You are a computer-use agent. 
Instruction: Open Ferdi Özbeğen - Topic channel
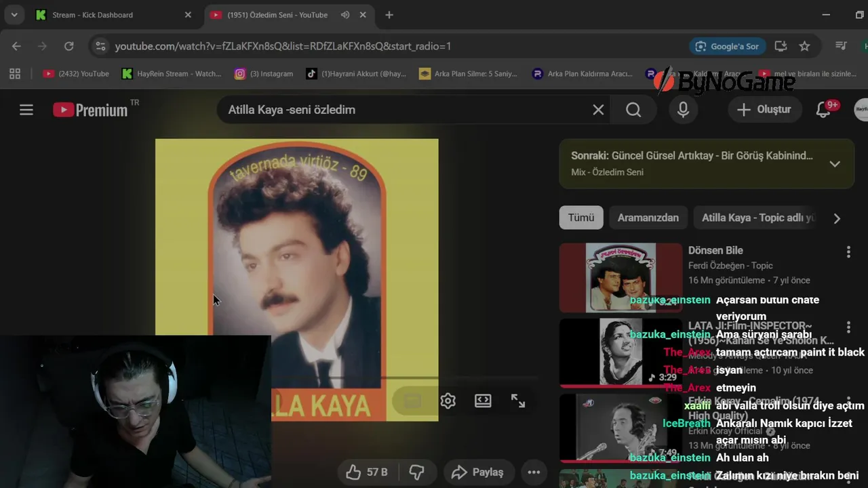click(730, 266)
